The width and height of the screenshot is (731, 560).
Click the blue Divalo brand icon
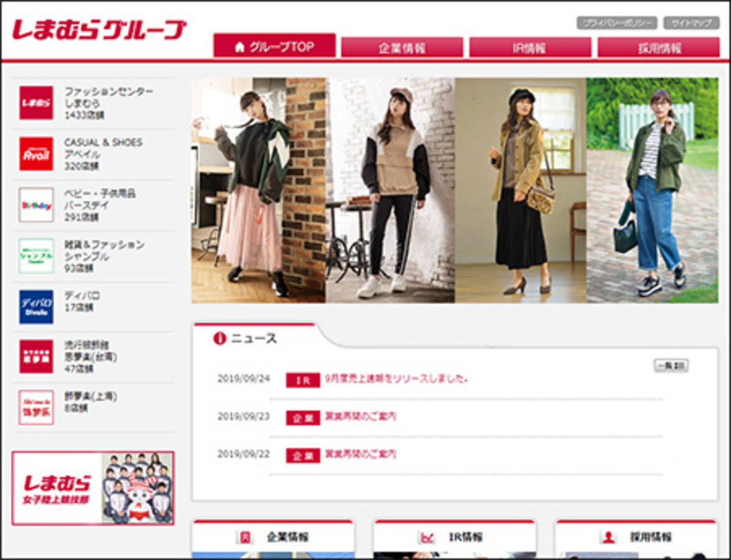(x=36, y=307)
